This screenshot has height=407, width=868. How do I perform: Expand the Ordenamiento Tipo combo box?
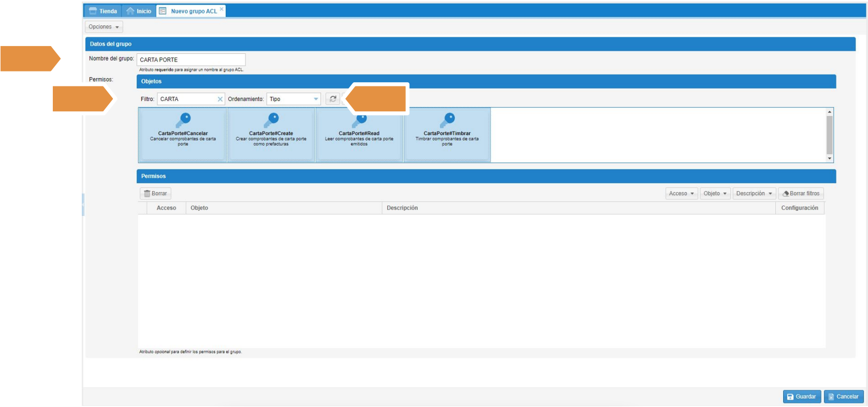click(316, 99)
